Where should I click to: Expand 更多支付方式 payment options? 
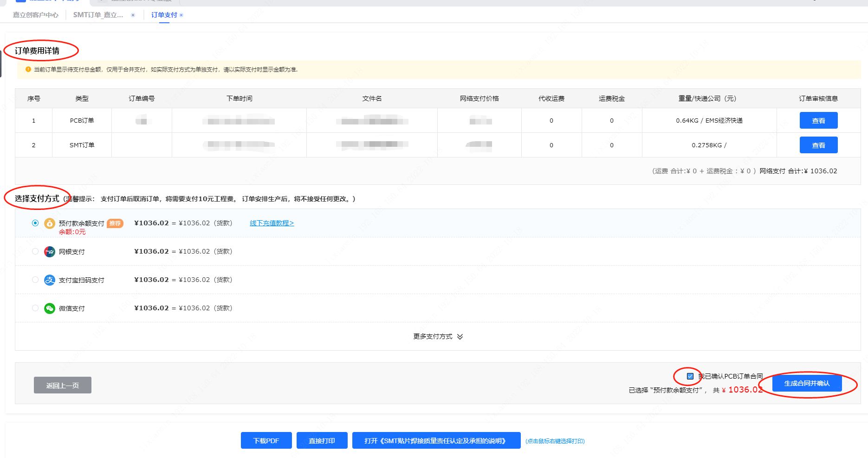point(438,337)
